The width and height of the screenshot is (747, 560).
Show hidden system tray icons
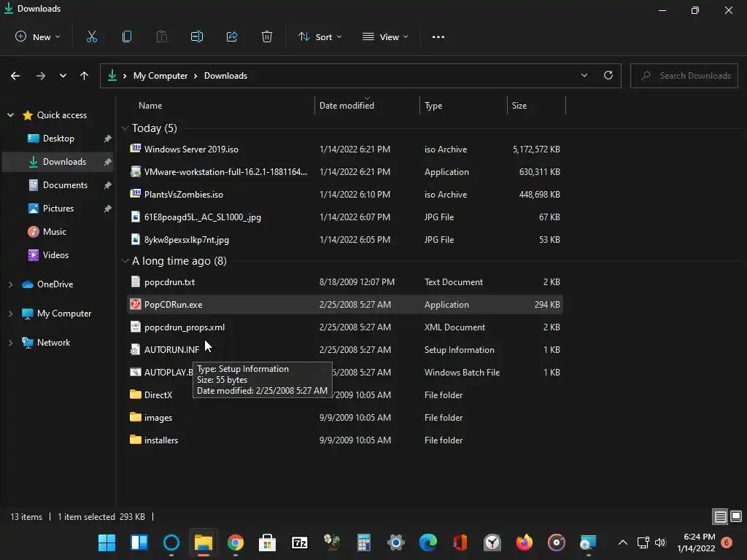tap(623, 542)
